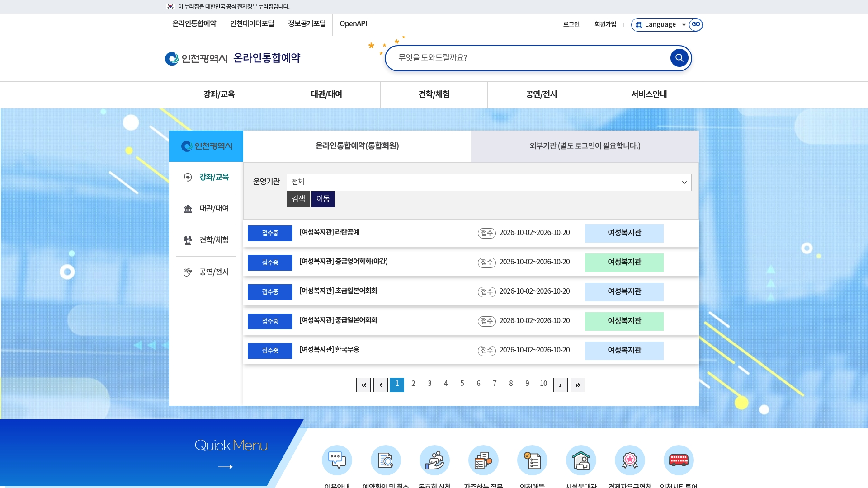Image resolution: width=868 pixels, height=488 pixels.
Task: Click the 공연/전시 sidebar palette icon
Action: pyautogui.click(x=188, y=272)
